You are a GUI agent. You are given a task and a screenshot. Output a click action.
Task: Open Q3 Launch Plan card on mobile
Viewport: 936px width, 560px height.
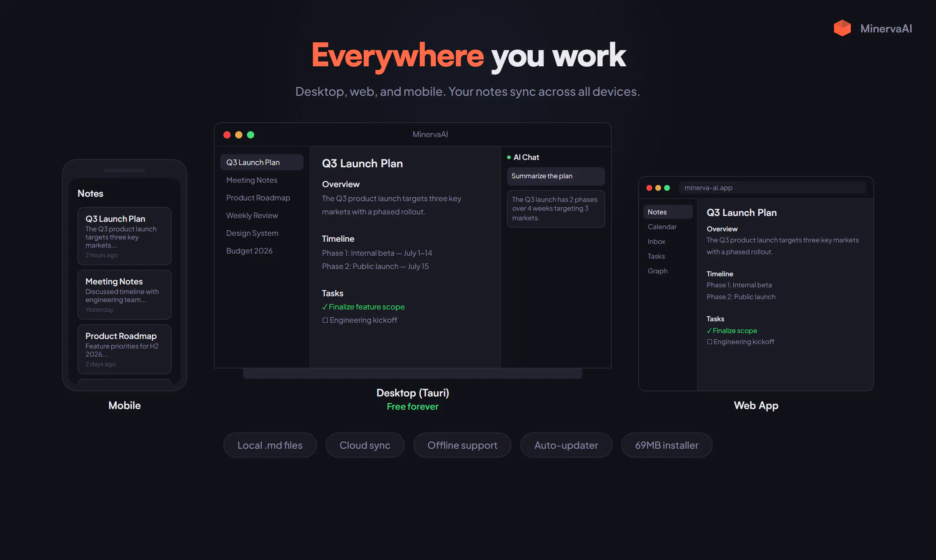pyautogui.click(x=125, y=236)
